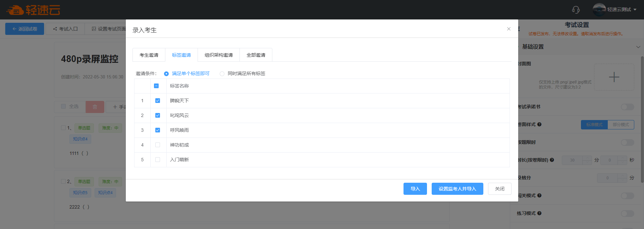Check the 神功初成 tag checkbox

158,145
